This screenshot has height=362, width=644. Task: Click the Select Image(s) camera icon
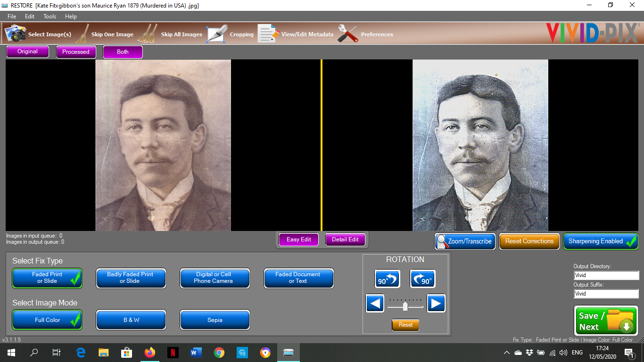(x=15, y=34)
